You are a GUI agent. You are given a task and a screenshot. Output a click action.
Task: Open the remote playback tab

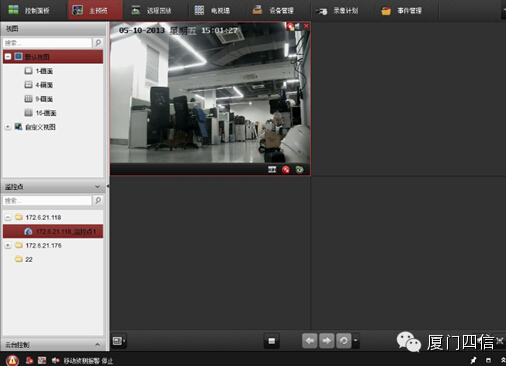pyautogui.click(x=152, y=11)
